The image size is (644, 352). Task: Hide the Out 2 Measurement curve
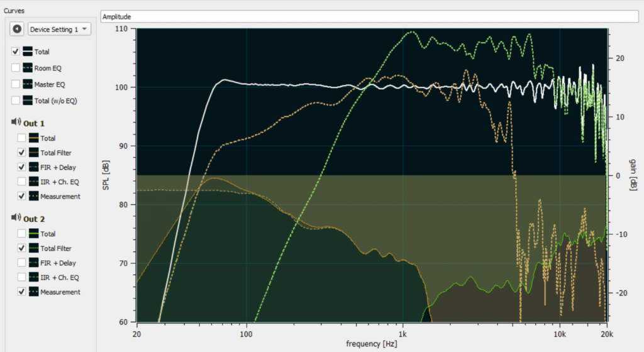pos(22,292)
